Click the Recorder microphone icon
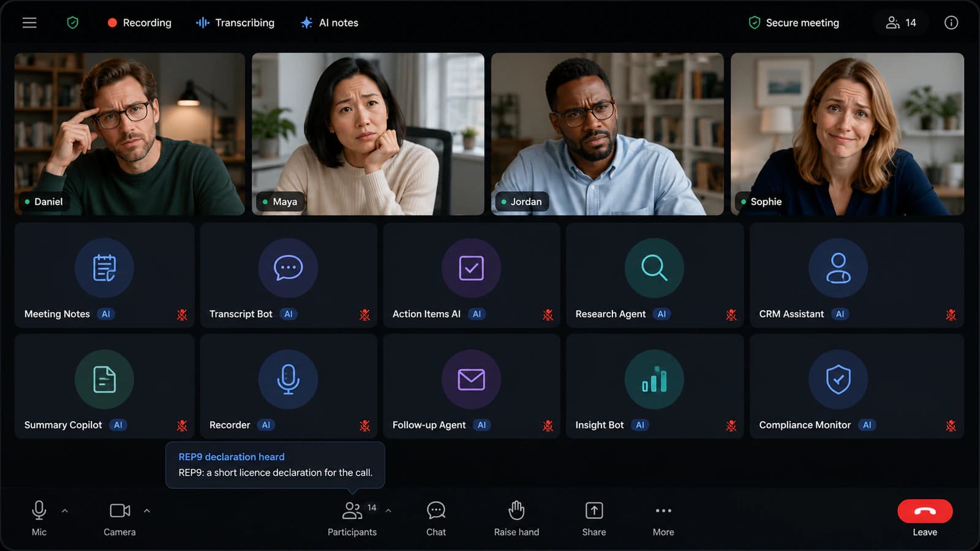 [x=288, y=379]
